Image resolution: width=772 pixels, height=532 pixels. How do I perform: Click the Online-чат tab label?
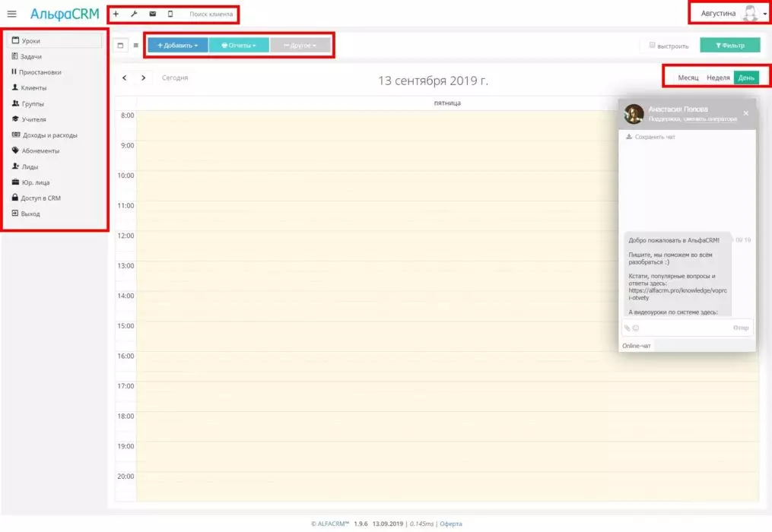tap(636, 346)
